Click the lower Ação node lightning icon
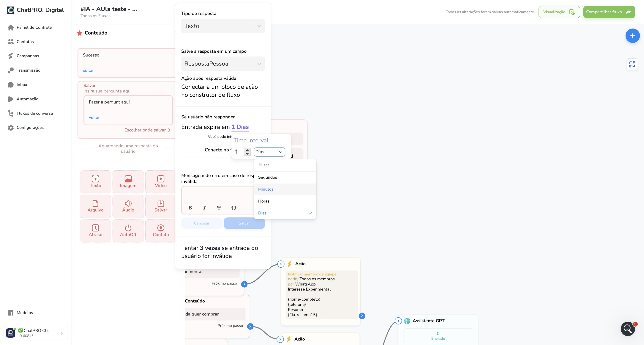Image resolution: width=644 pixels, height=345 pixels. (x=289, y=339)
